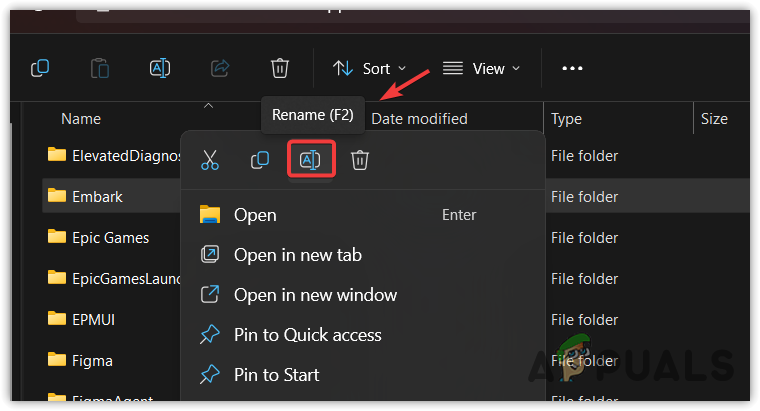
Task: Open the See more ellipsis menu
Action: (572, 68)
